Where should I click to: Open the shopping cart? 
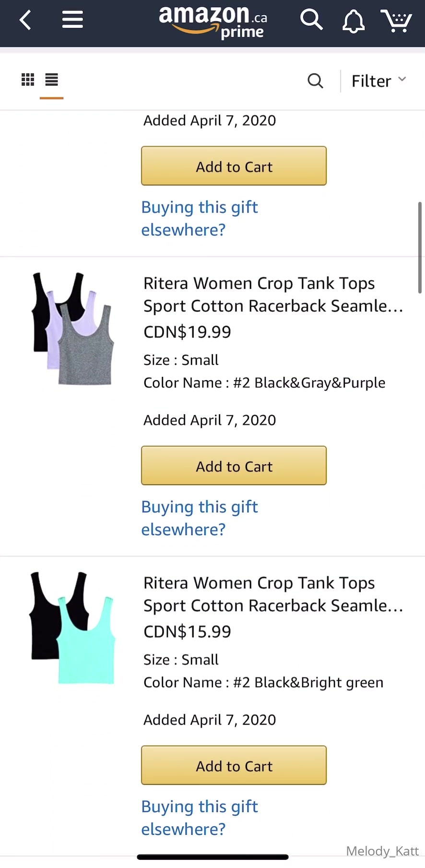click(396, 21)
